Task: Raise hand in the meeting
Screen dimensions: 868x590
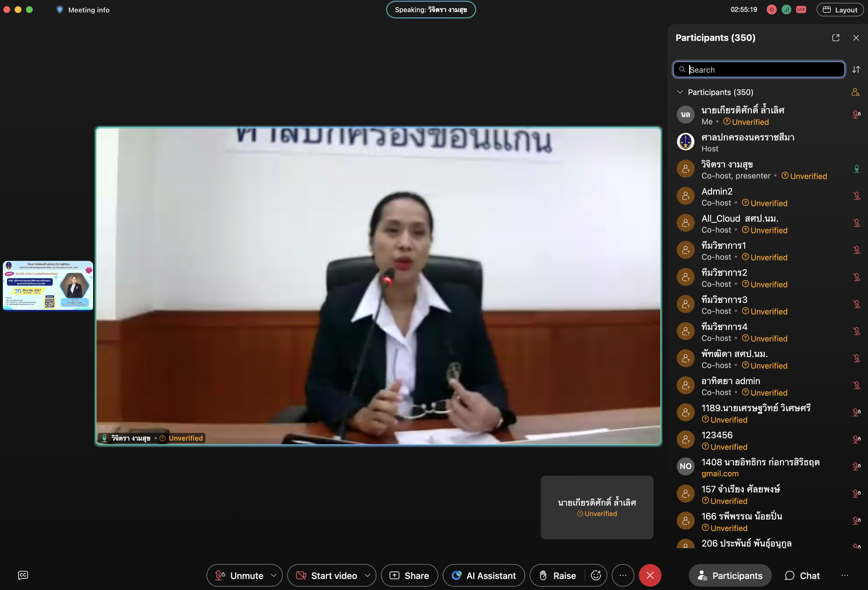Action: point(558,575)
